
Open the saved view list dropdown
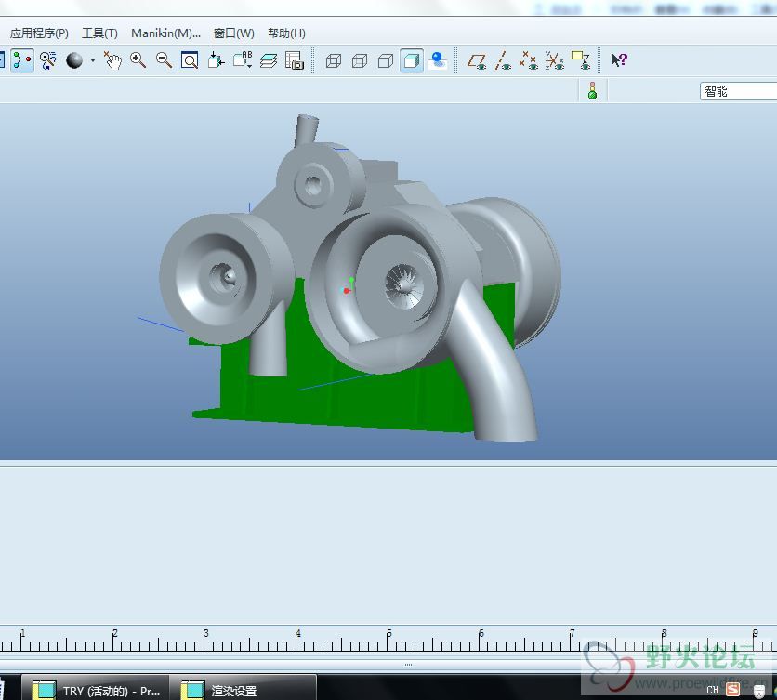coord(243,60)
